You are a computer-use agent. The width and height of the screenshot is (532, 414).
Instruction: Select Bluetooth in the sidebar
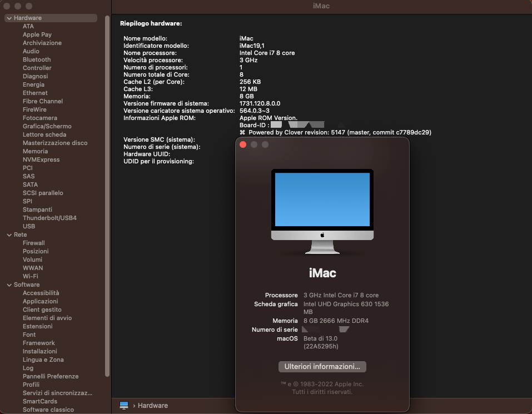click(x=37, y=59)
